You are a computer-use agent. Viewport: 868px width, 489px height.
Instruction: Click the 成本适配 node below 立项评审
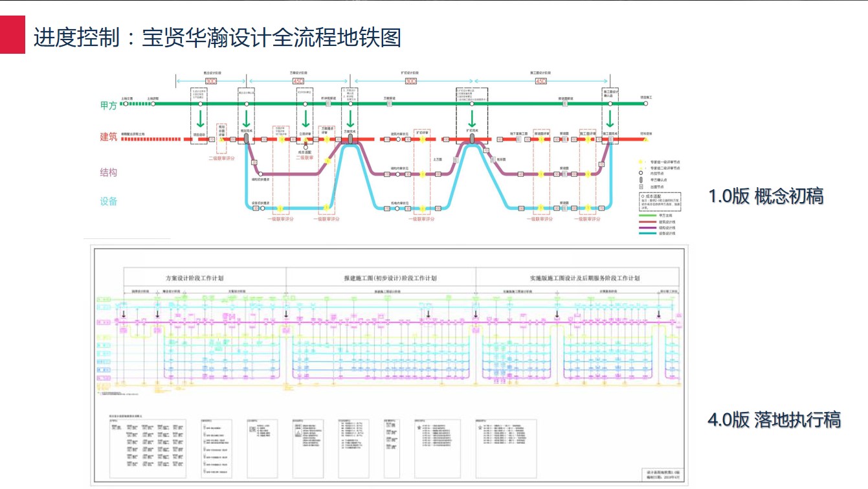coord(306,147)
